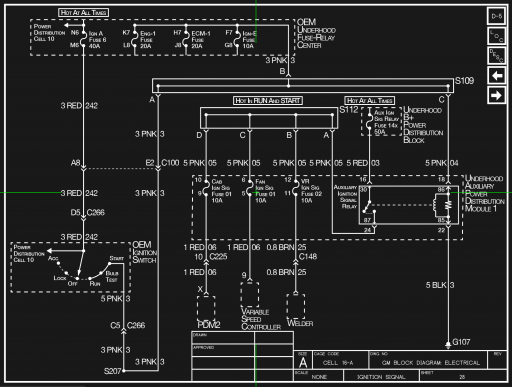Viewport: 512px width, 387px height.
Task: Open the DESC description button
Action: (x=497, y=55)
